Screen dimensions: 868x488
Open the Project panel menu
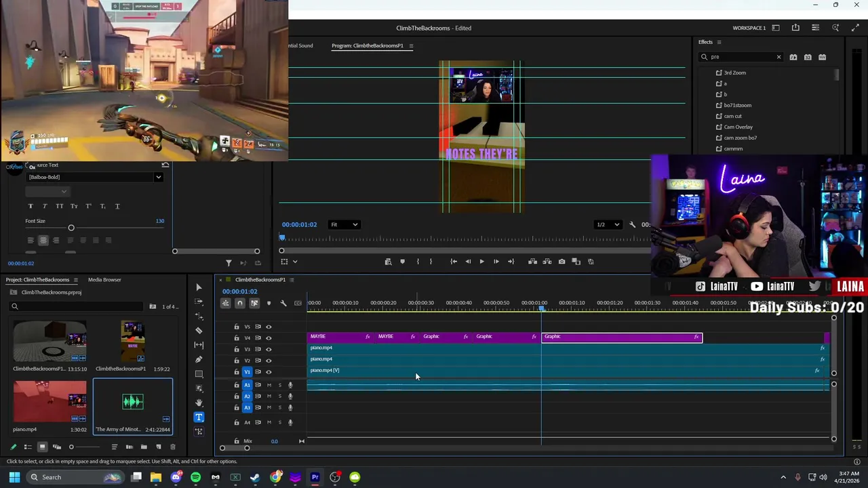75,280
